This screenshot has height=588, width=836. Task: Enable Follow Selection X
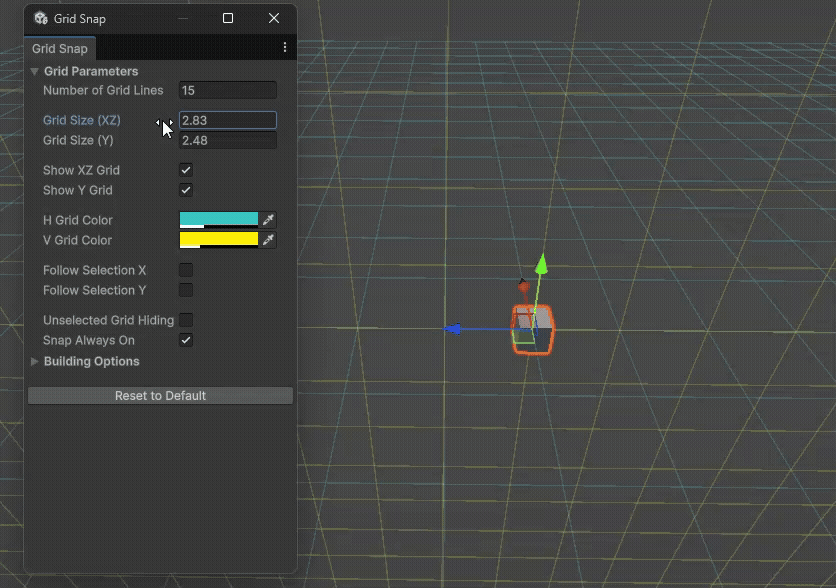[186, 270]
